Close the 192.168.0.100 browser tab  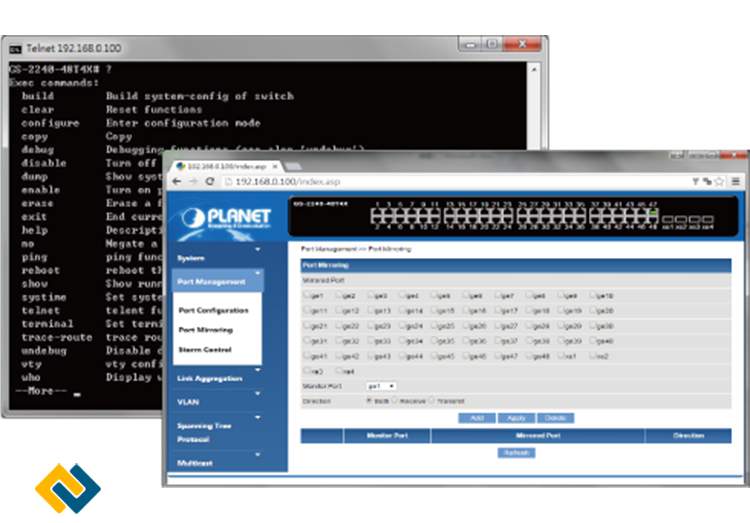pos(275,165)
